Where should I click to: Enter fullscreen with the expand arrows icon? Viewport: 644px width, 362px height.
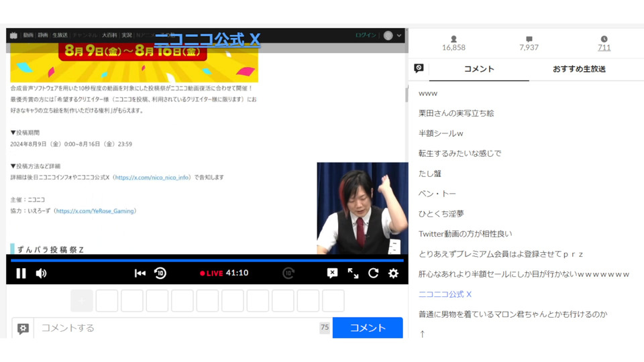click(x=353, y=274)
